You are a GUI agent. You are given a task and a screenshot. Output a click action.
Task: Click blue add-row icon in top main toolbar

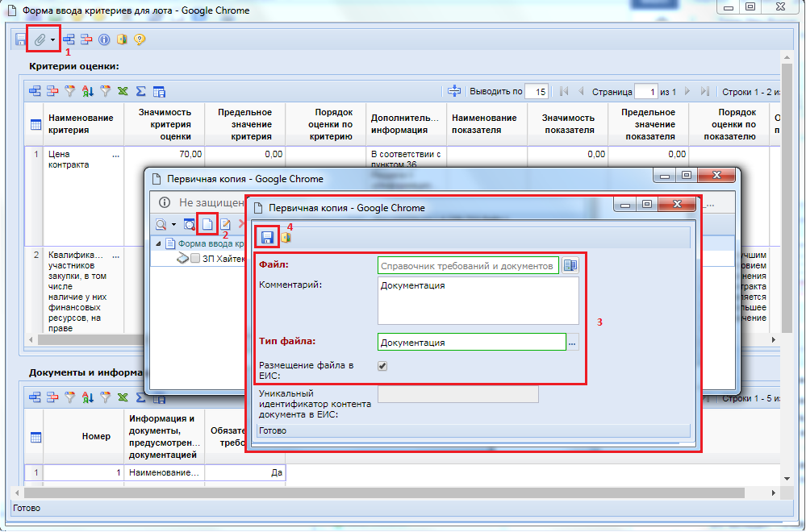69,39
